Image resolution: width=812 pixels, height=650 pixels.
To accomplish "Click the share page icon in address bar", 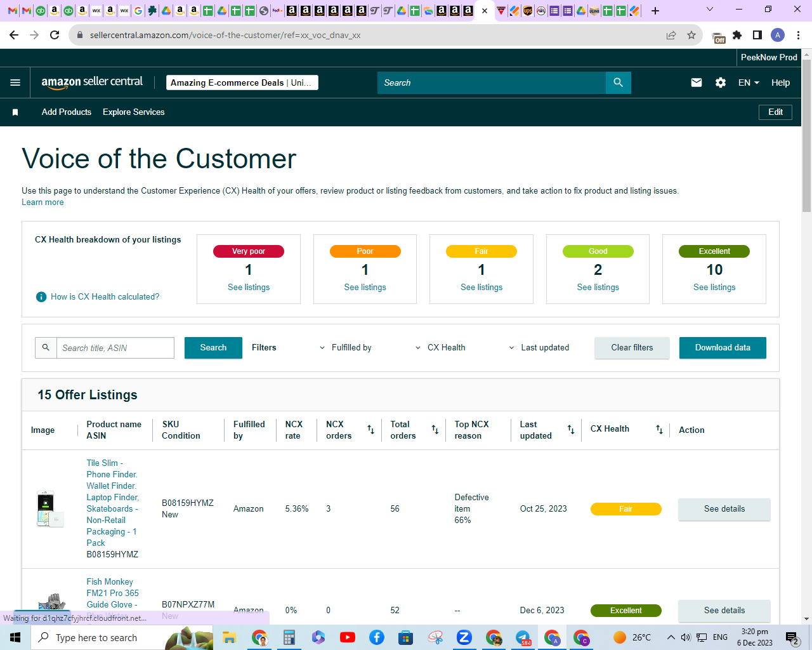I will pos(671,35).
